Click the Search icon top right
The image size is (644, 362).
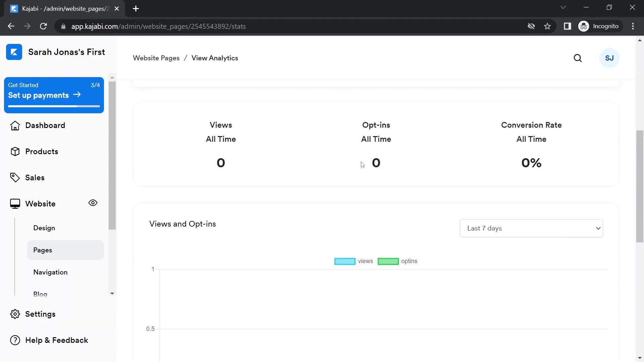tap(578, 58)
